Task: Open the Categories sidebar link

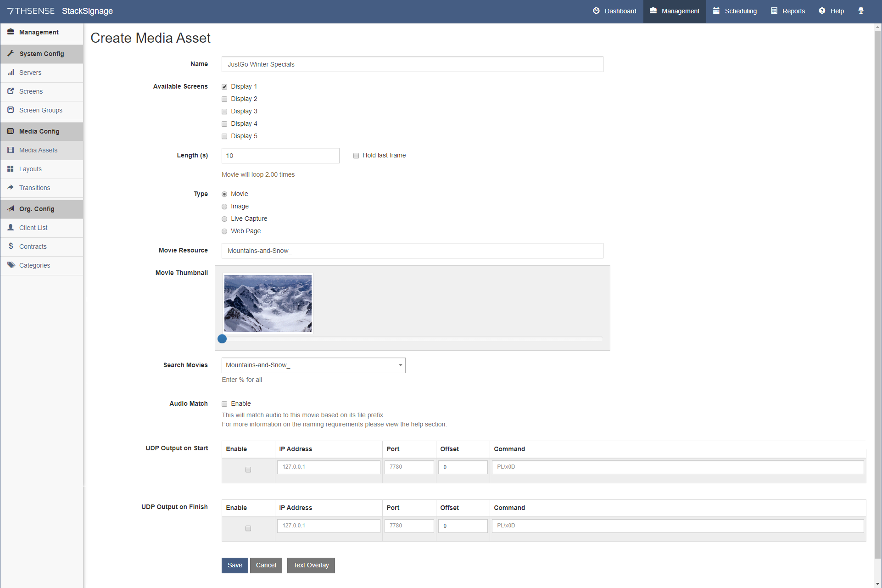Action: coord(42,265)
